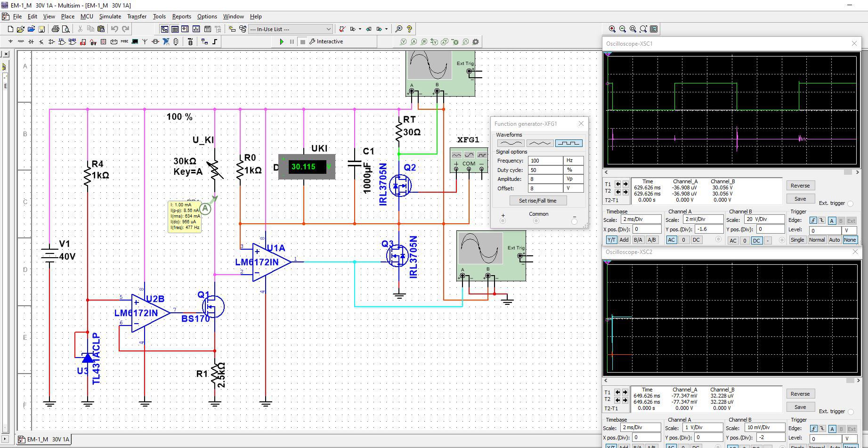
Task: Click the Set rise/Fall time button
Action: (537, 201)
